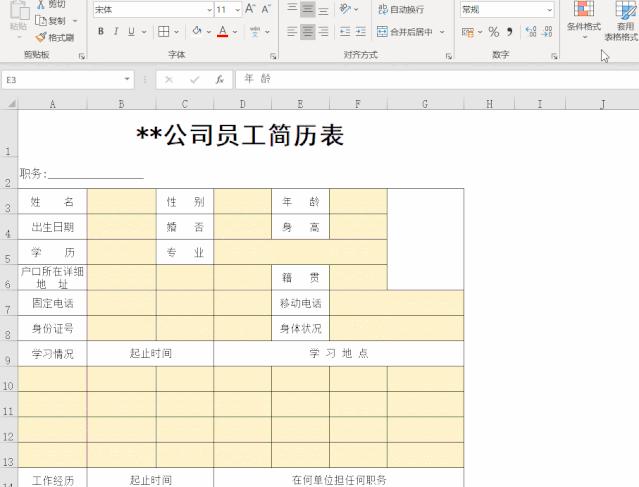Screen dimensions: 639x487
Task: Click formula bar containing 年 龄
Action: click(437, 79)
